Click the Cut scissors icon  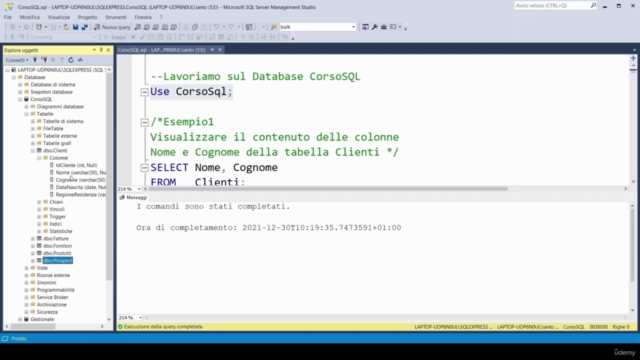click(x=186, y=27)
